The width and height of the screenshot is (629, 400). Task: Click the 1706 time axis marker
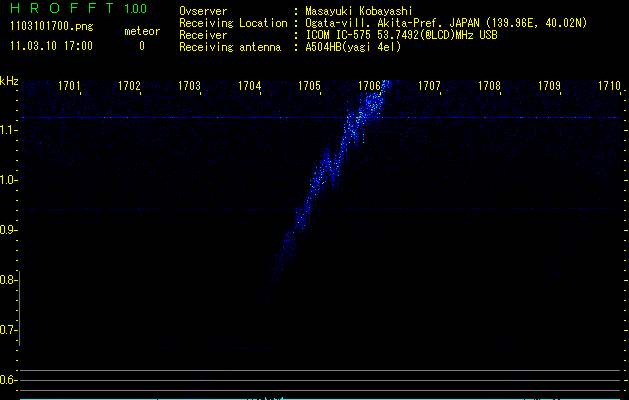click(369, 86)
